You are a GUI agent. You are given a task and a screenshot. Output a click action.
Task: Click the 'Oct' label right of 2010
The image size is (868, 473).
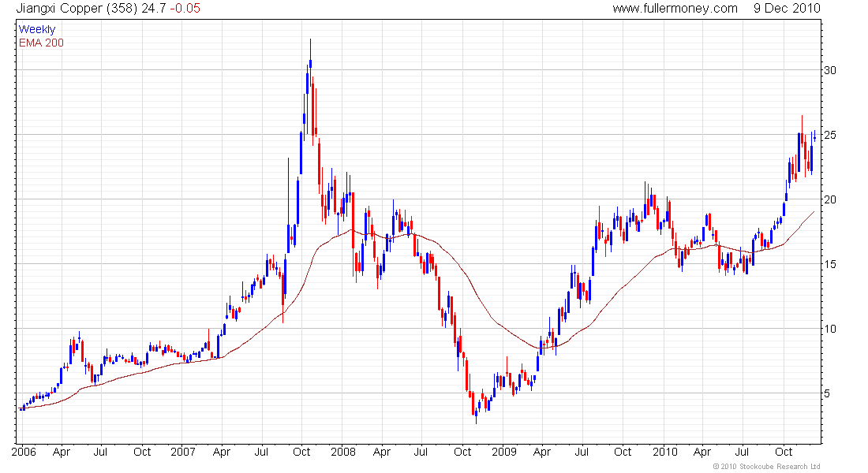tap(784, 452)
